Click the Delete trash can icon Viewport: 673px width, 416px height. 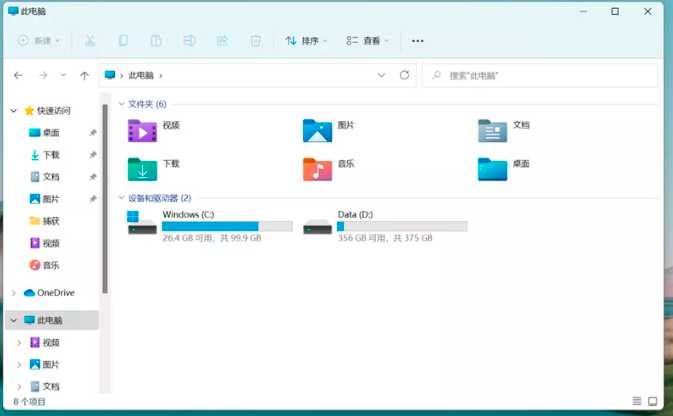(x=255, y=41)
